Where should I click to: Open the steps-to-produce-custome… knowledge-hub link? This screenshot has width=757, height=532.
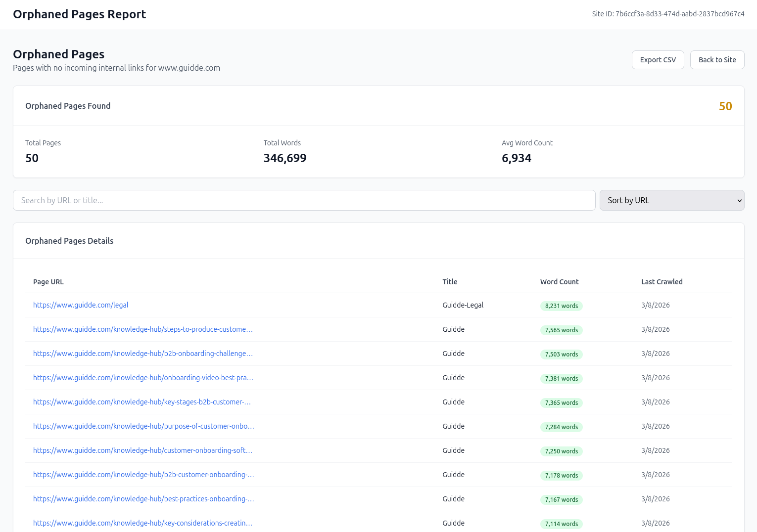143,329
